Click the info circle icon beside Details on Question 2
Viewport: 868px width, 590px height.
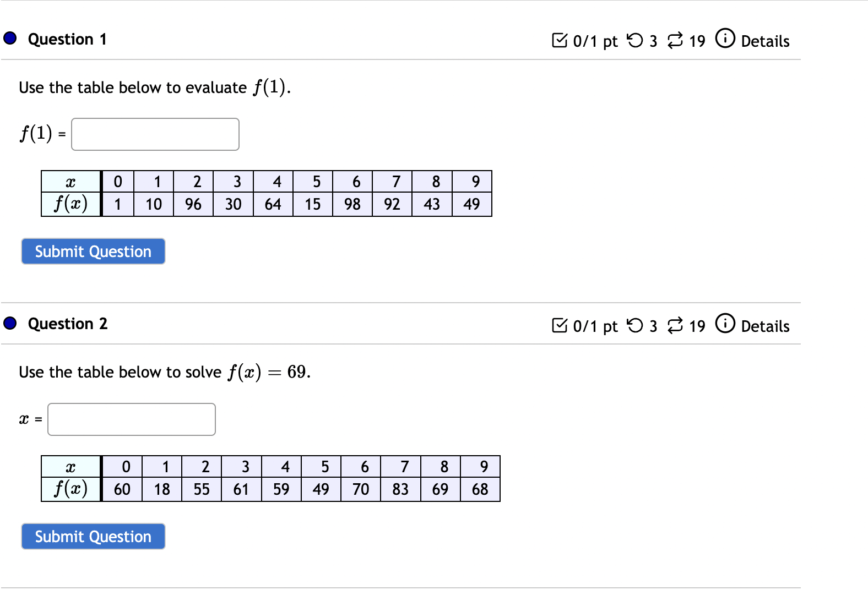click(x=725, y=325)
